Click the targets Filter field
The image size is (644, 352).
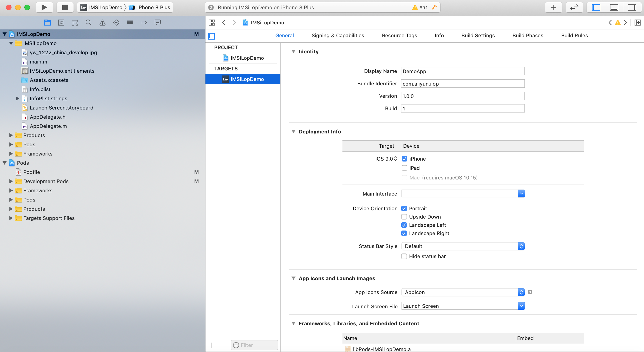[x=254, y=345]
